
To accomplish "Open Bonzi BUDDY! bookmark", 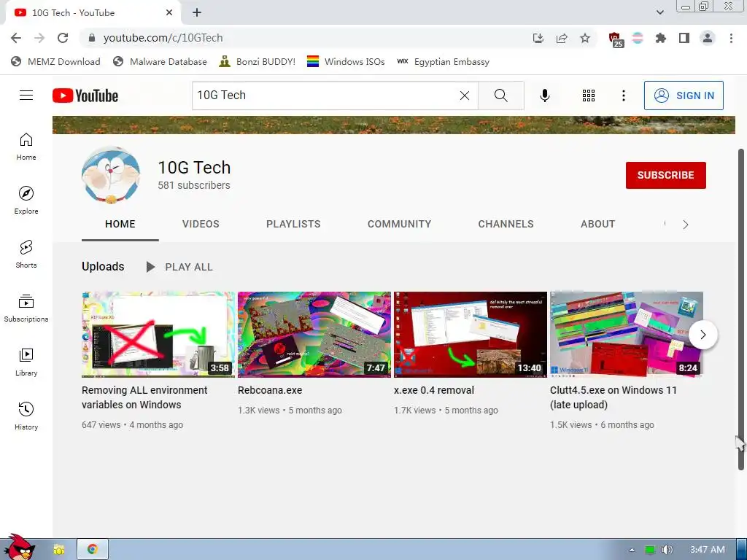I will point(258,62).
